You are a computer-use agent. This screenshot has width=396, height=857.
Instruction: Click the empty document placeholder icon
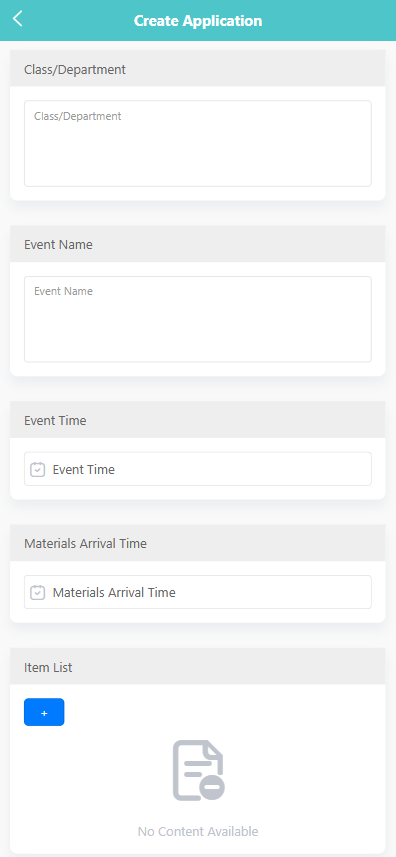click(x=198, y=771)
